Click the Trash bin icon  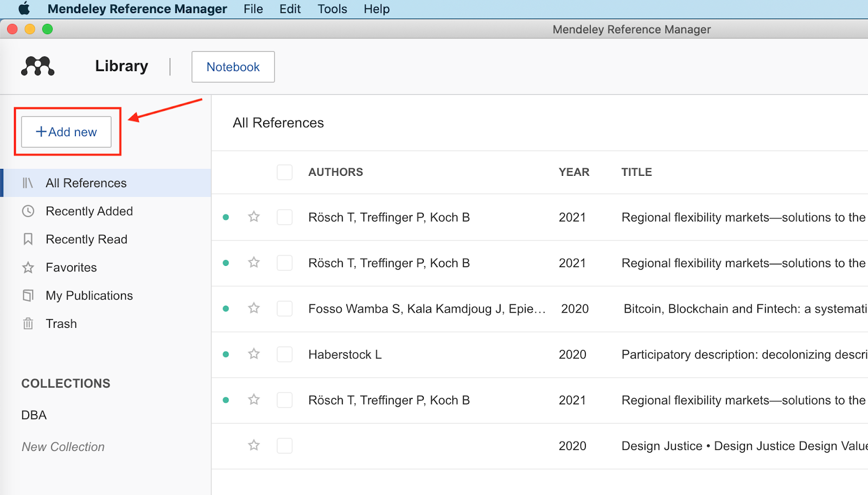(28, 324)
